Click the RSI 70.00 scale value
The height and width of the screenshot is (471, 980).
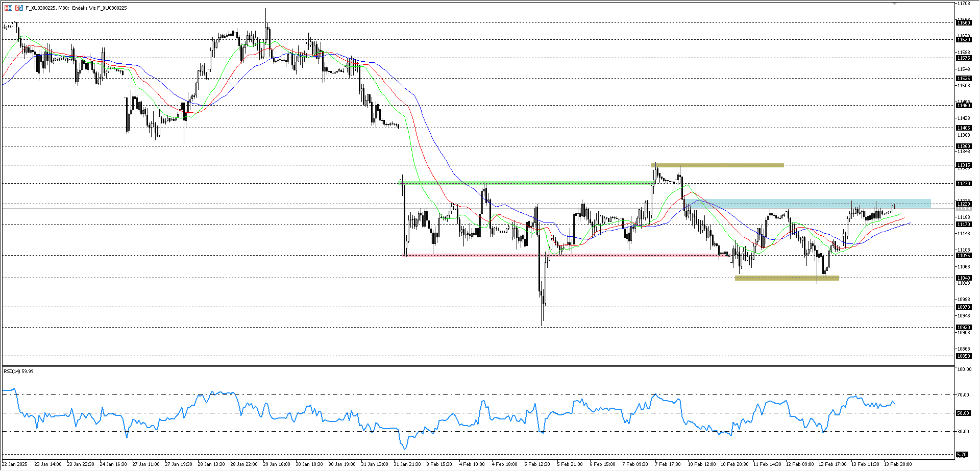click(x=963, y=394)
